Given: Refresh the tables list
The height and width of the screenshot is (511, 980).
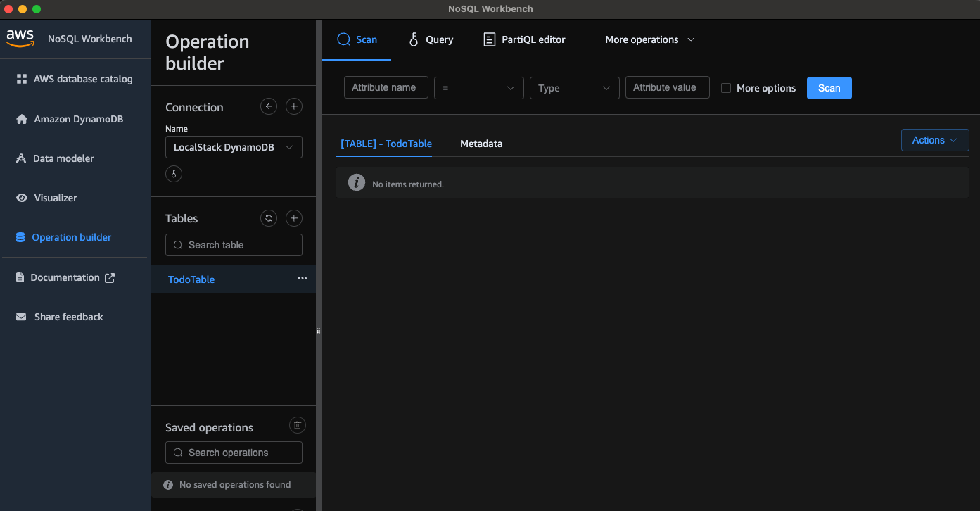Looking at the screenshot, I should [269, 218].
